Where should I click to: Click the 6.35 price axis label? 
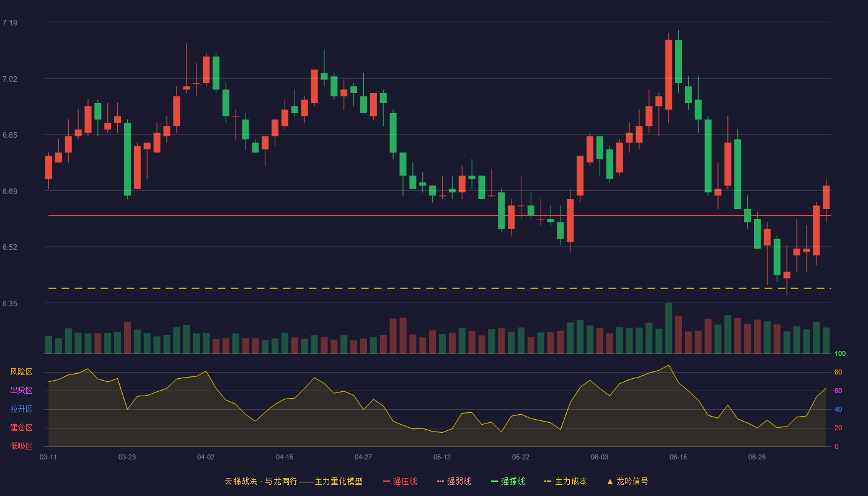(10, 304)
